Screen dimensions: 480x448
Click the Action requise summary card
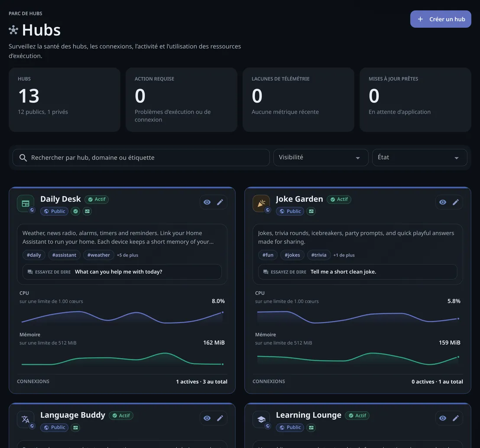(x=182, y=100)
